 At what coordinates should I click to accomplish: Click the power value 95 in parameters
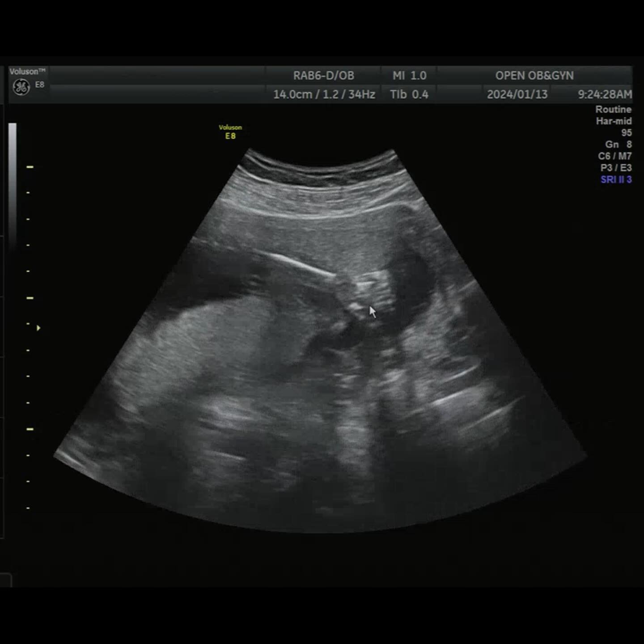(626, 133)
